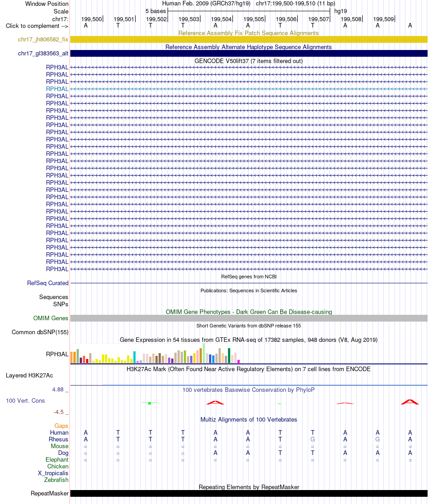Select the Rhesus species label
This screenshot has height=504, width=428.
(59, 440)
